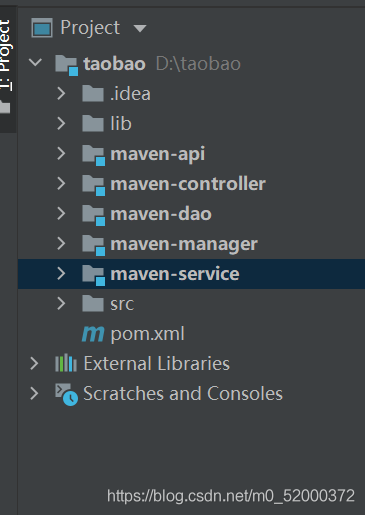Select the lib folder name
The width and height of the screenshot is (365, 515).
(x=121, y=124)
